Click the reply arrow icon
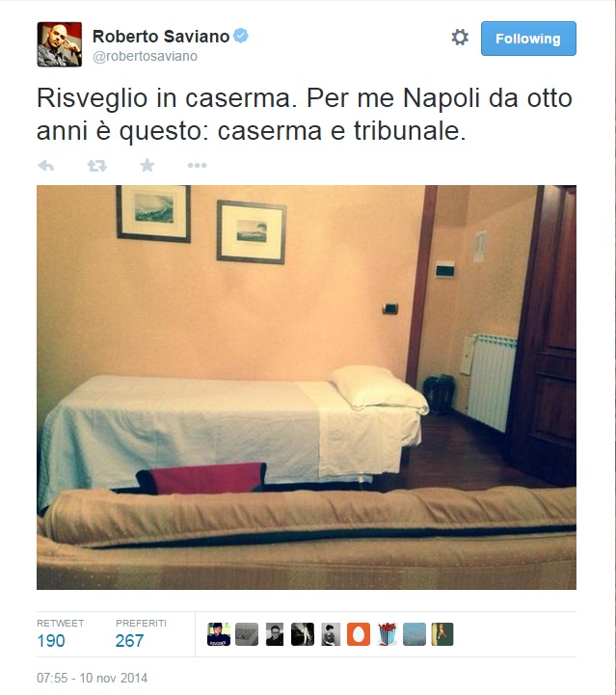 click(46, 166)
